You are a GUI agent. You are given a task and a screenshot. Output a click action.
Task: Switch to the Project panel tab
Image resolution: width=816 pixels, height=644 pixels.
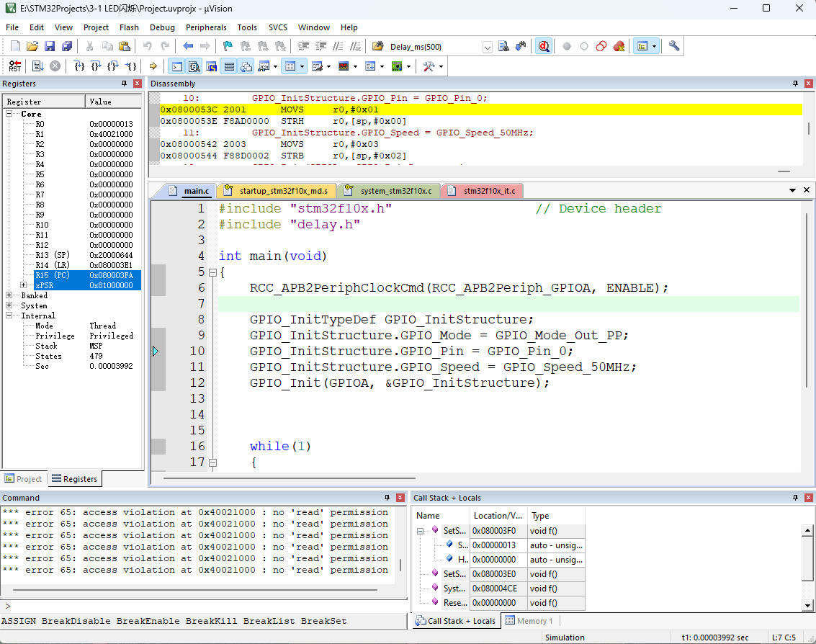tap(24, 479)
